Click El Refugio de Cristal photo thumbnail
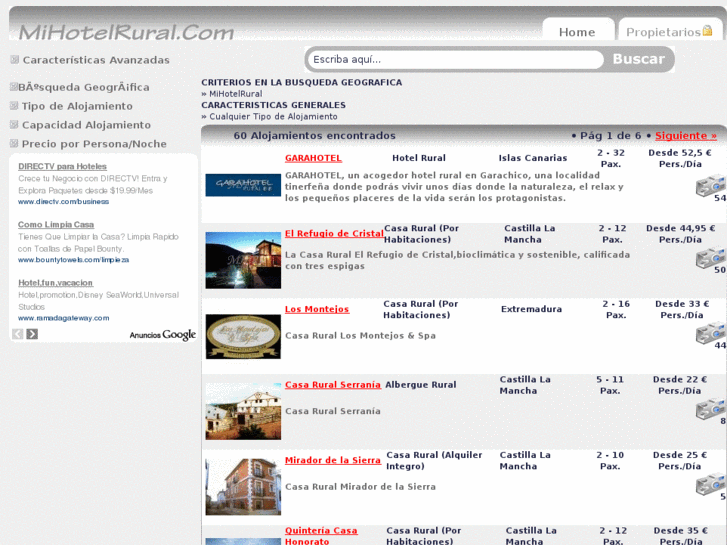The image size is (727, 545). click(x=243, y=260)
